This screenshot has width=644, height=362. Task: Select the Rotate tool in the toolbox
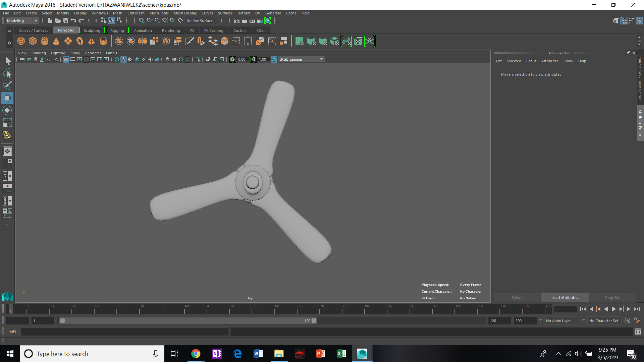coord(7,110)
